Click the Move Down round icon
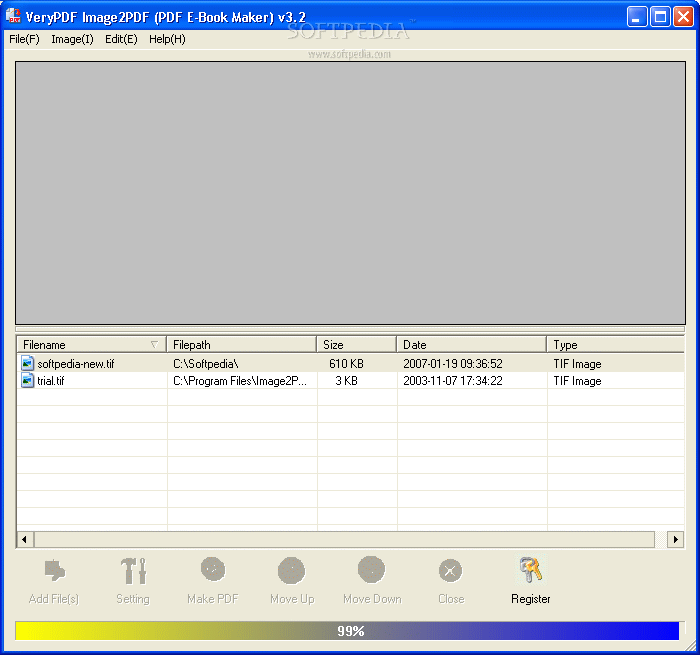Image resolution: width=700 pixels, height=655 pixels. coord(371,570)
